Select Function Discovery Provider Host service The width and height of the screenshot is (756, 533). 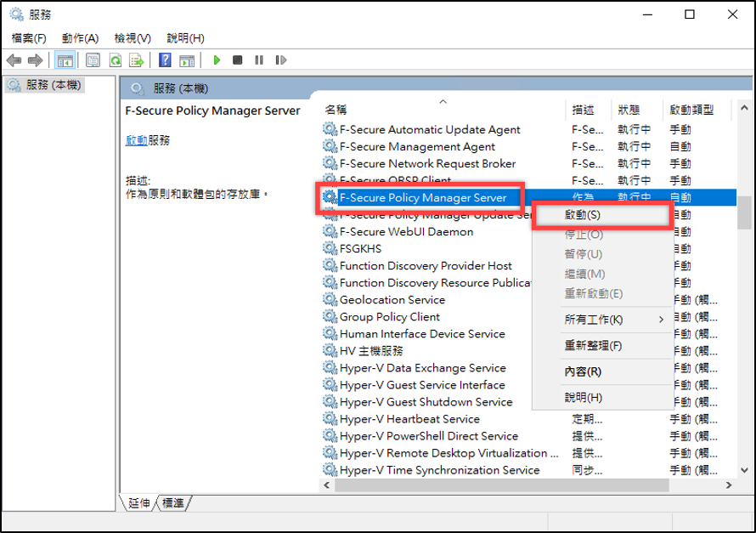[426, 266]
